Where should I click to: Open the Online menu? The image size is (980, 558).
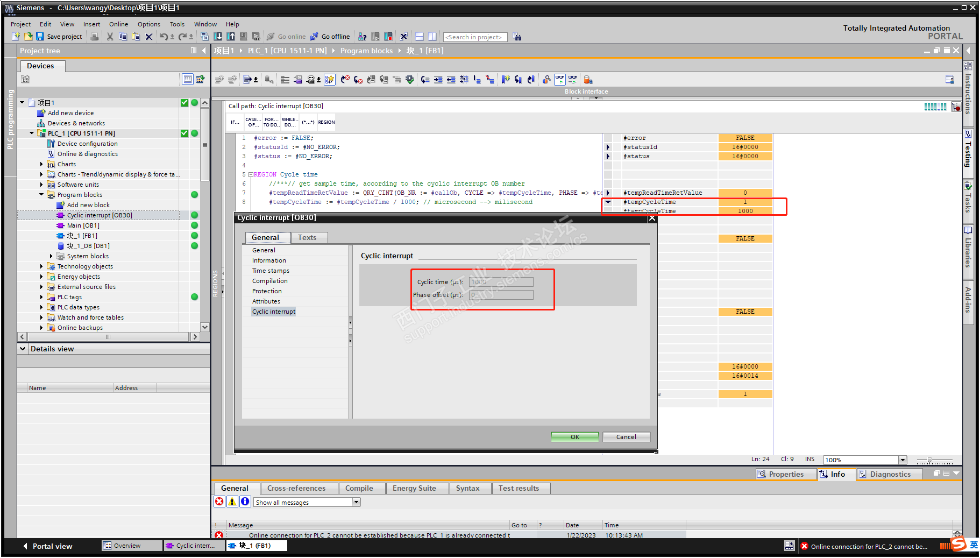click(x=118, y=24)
